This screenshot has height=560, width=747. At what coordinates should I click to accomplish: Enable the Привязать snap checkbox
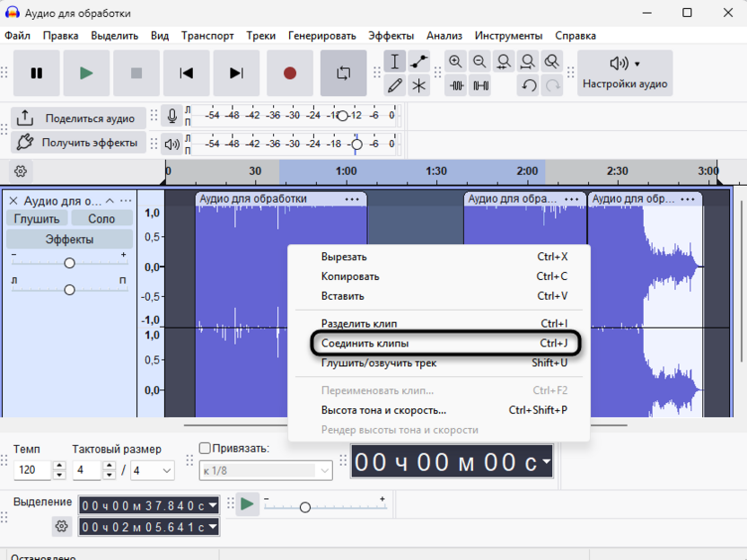coord(205,449)
